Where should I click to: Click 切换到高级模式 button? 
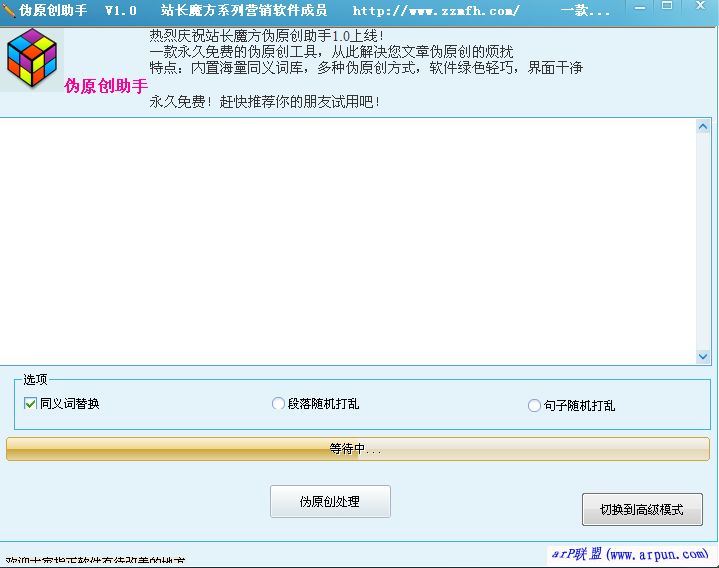642,509
